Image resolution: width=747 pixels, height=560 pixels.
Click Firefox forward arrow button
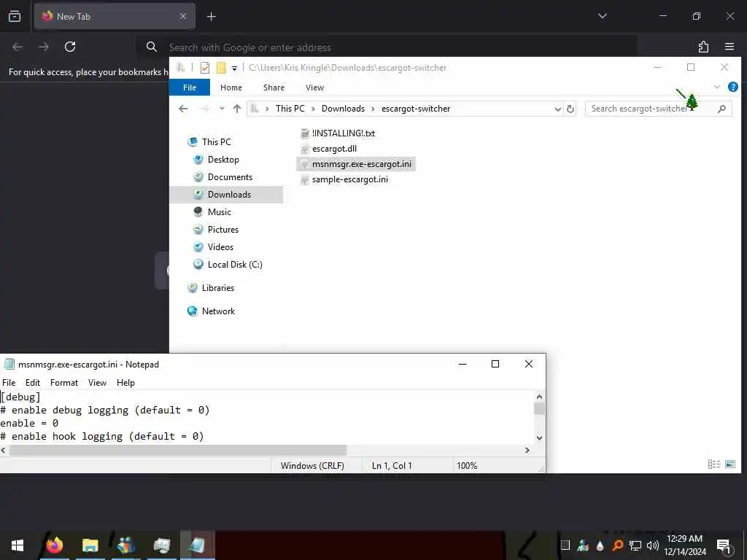[x=43, y=47]
